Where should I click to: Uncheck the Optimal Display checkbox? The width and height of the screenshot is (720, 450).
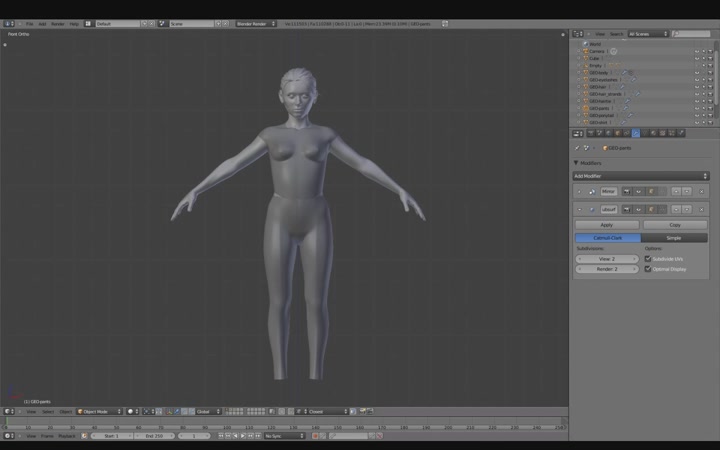648,269
